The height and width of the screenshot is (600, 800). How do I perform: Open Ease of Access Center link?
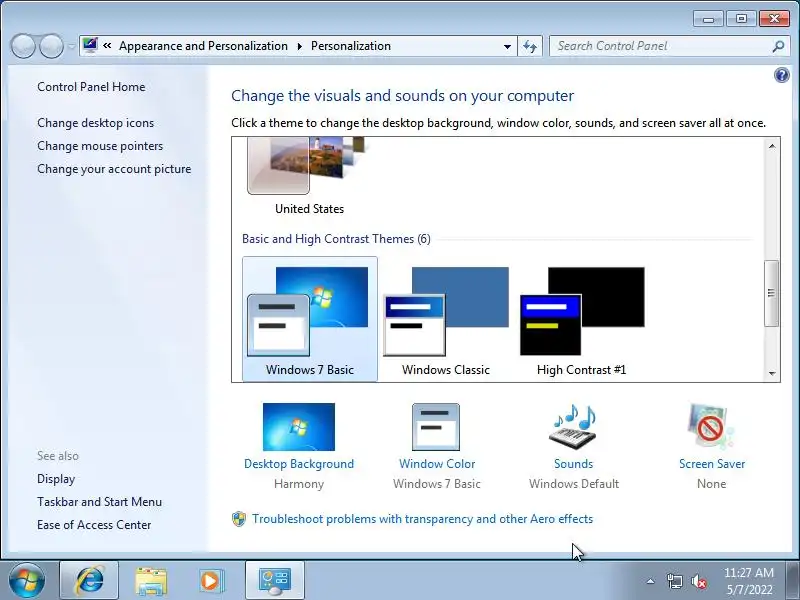pyautogui.click(x=94, y=525)
